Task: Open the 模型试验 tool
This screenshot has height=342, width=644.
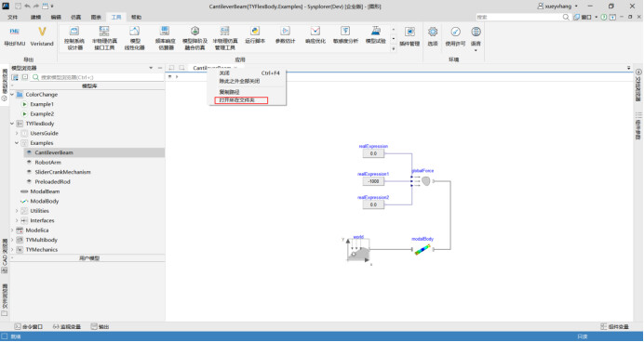Action: (375, 35)
